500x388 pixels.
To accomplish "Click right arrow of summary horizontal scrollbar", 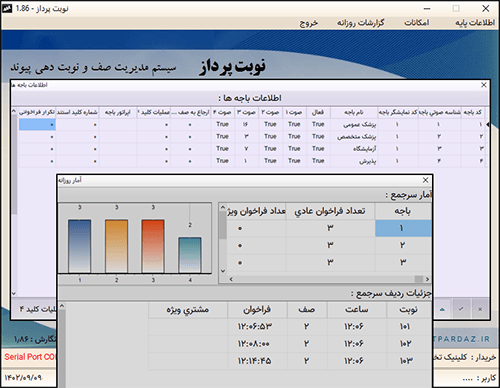I will [427, 279].
